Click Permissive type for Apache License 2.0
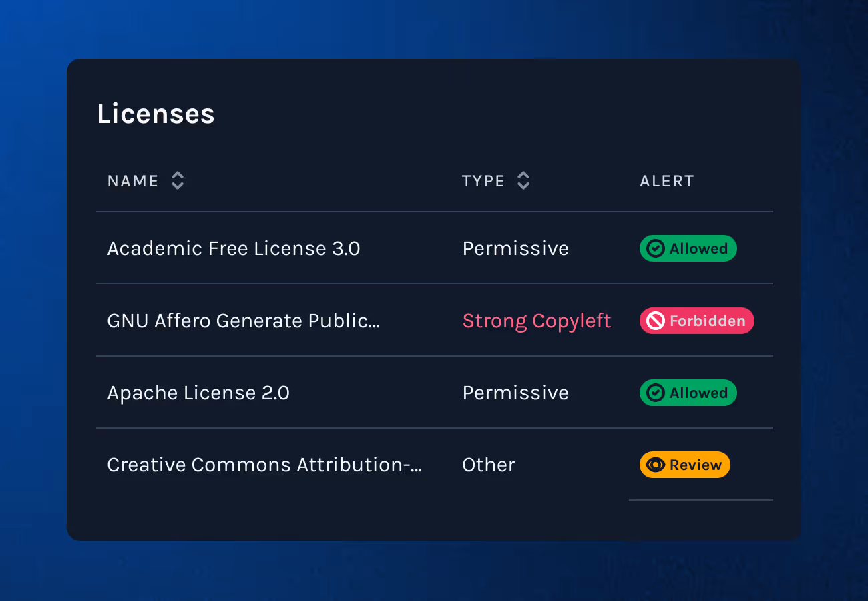The image size is (868, 601). pos(515,393)
